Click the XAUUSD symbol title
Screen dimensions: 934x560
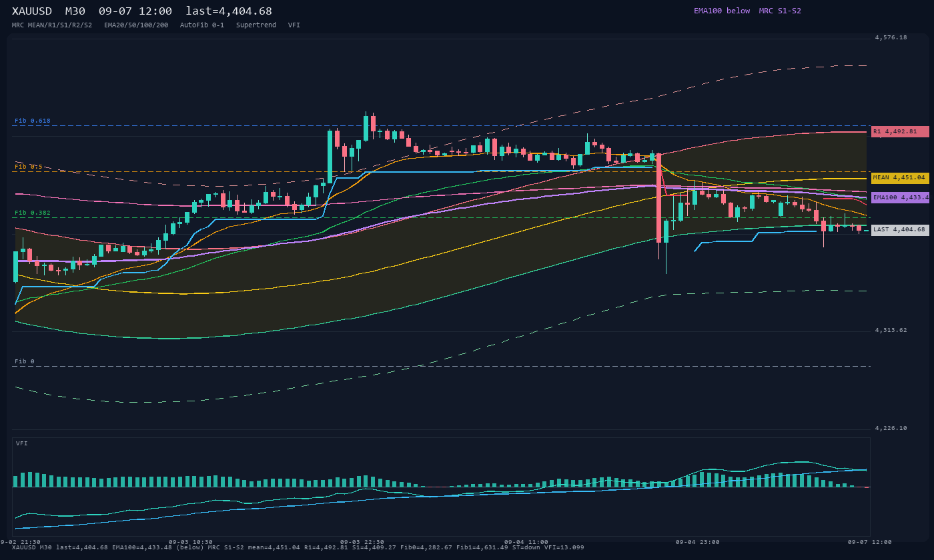click(32, 11)
